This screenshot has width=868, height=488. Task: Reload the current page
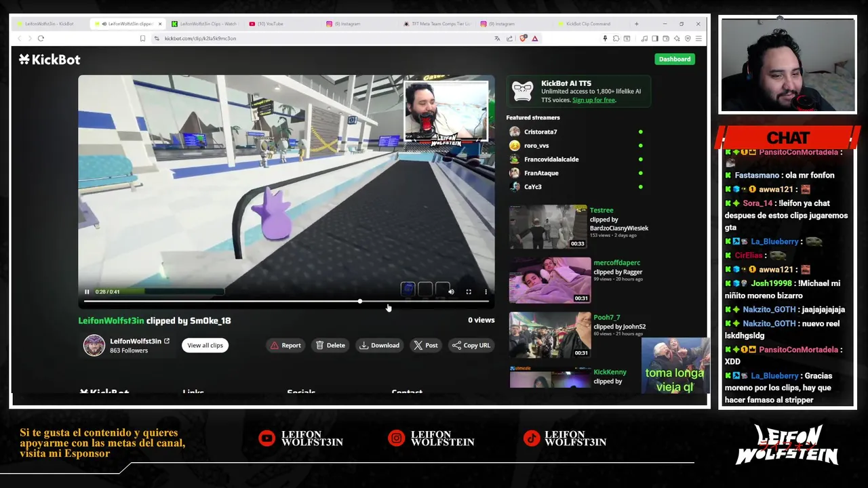41,39
